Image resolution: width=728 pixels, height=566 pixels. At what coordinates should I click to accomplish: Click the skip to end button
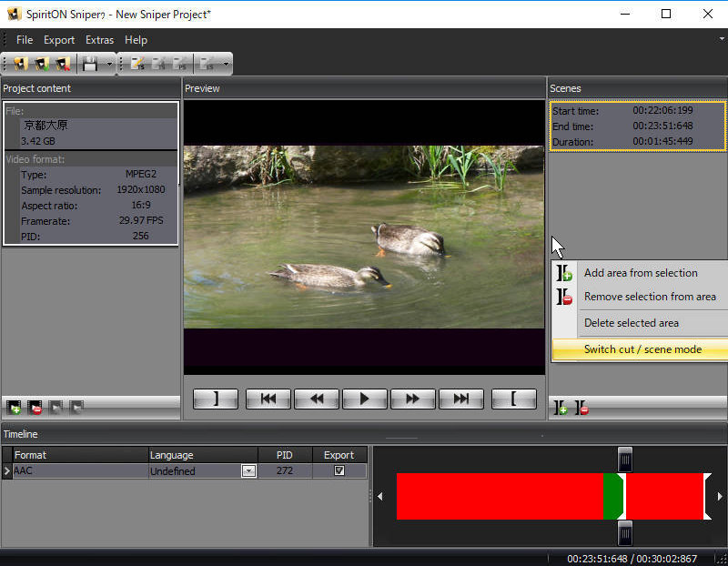pos(461,399)
